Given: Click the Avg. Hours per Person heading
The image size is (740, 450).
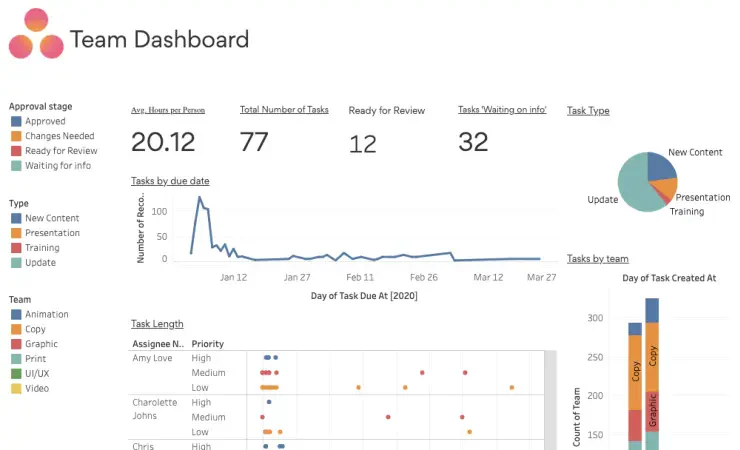Looking at the screenshot, I should tap(168, 110).
